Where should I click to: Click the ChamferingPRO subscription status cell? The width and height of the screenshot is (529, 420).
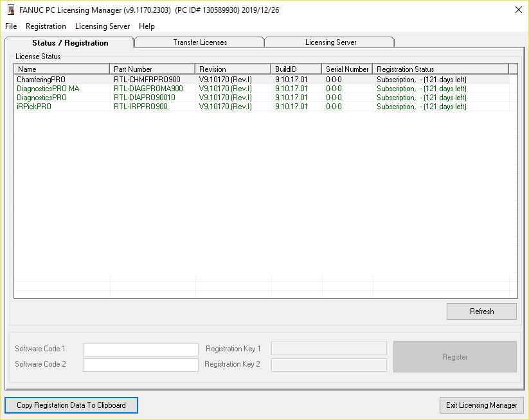tap(422, 80)
